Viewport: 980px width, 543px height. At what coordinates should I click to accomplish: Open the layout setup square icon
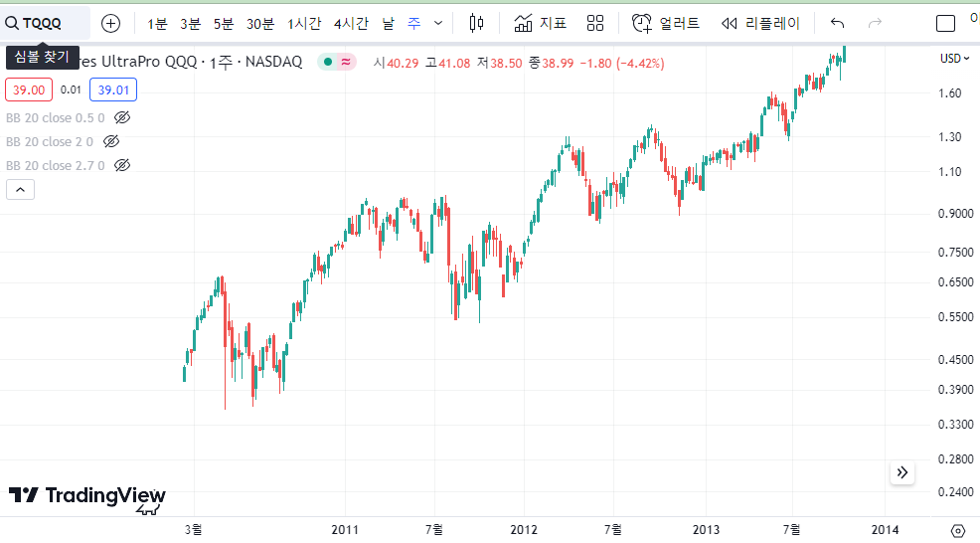click(x=945, y=23)
